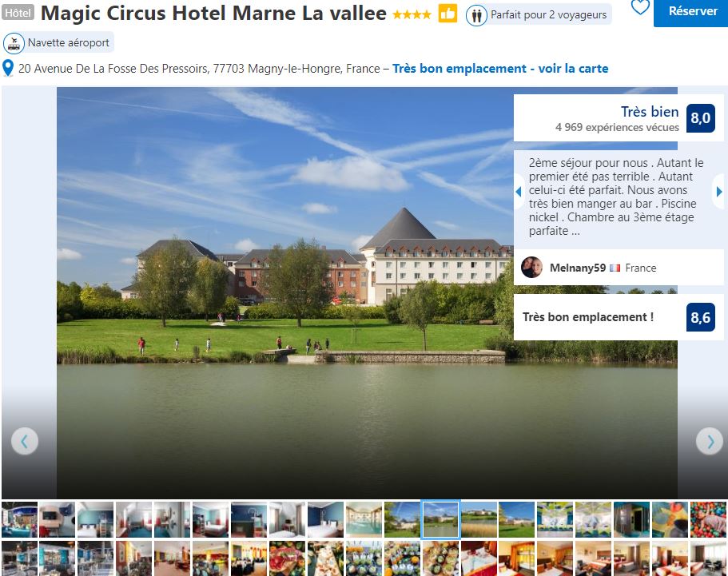Show previous photo with left gallery arrow
Screen dimensions: 728x576
[x=25, y=441]
